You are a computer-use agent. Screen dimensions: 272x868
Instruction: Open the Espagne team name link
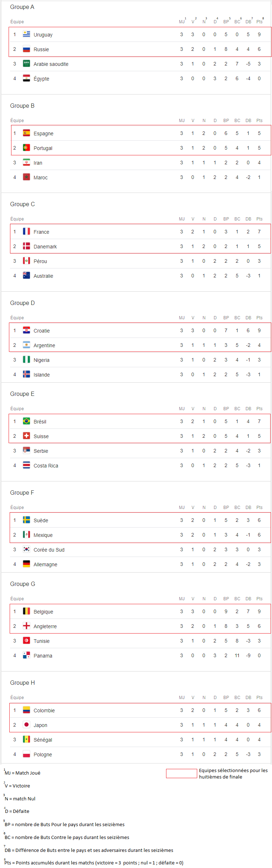(43, 134)
